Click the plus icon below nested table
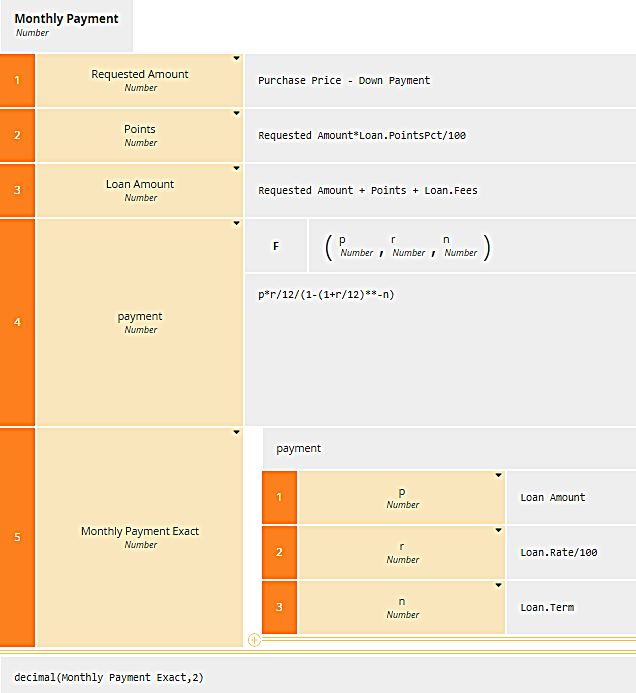This screenshot has height=693, width=636. click(x=254, y=640)
